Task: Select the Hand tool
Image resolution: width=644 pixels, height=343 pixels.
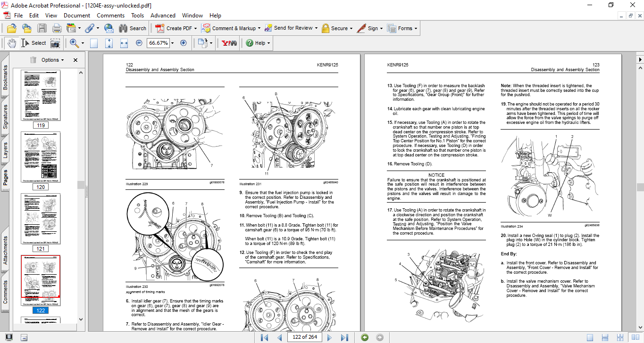Action: pyautogui.click(x=12, y=43)
